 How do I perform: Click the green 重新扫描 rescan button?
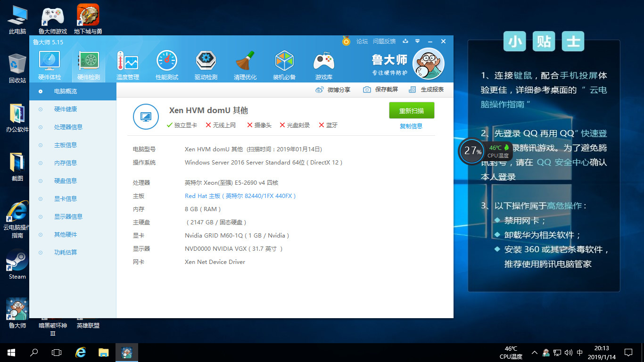412,110
